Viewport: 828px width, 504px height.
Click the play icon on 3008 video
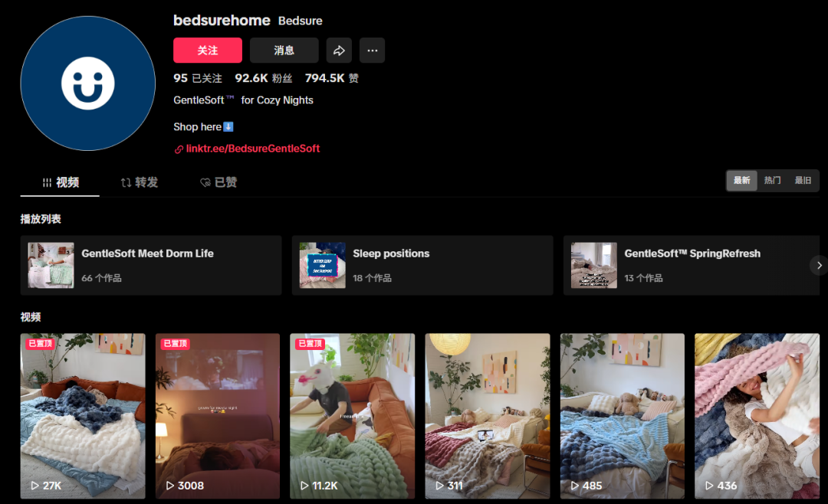pyautogui.click(x=169, y=486)
